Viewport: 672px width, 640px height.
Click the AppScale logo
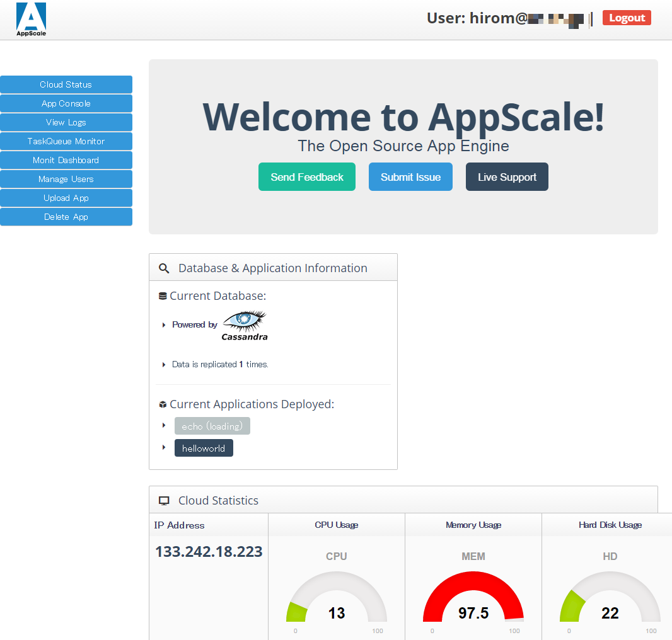point(32,20)
